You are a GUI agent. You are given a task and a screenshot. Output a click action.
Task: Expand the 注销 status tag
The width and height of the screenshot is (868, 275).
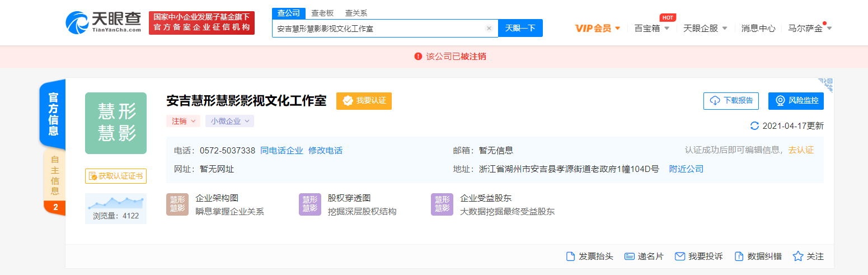(183, 121)
